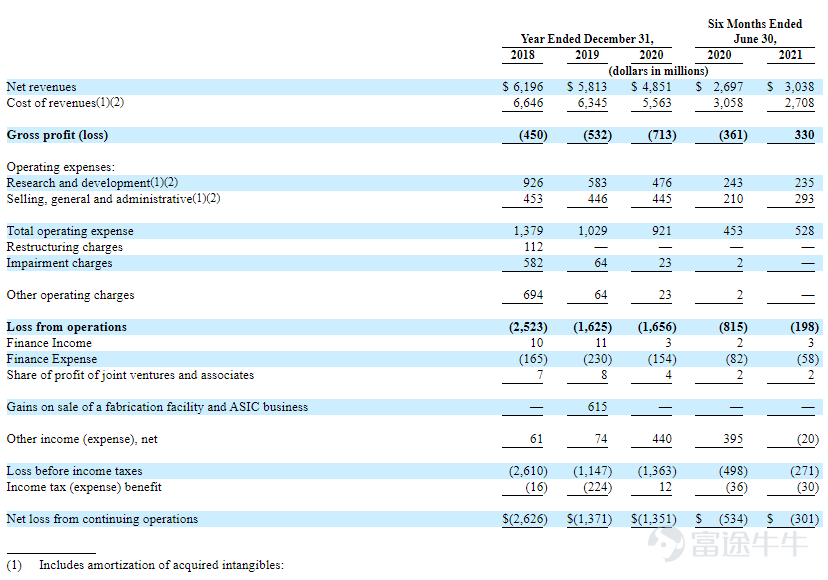Click the "Net revenues" row label
This screenshot has width=828, height=580.
41,87
